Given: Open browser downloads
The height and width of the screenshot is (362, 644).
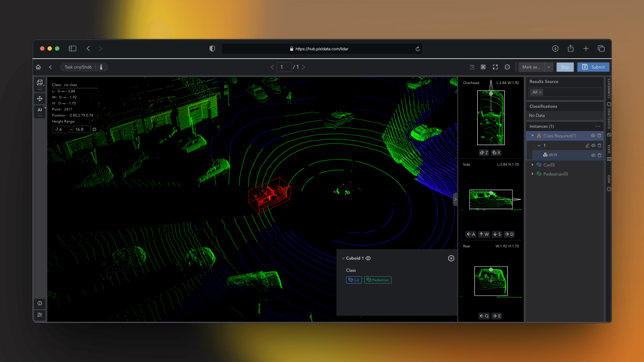Looking at the screenshot, I should [x=555, y=49].
